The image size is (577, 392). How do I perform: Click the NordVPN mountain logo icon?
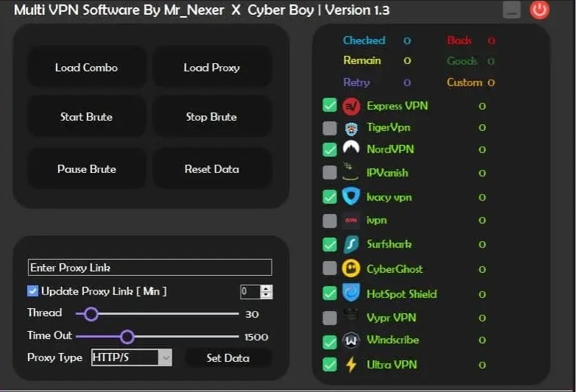click(x=351, y=149)
